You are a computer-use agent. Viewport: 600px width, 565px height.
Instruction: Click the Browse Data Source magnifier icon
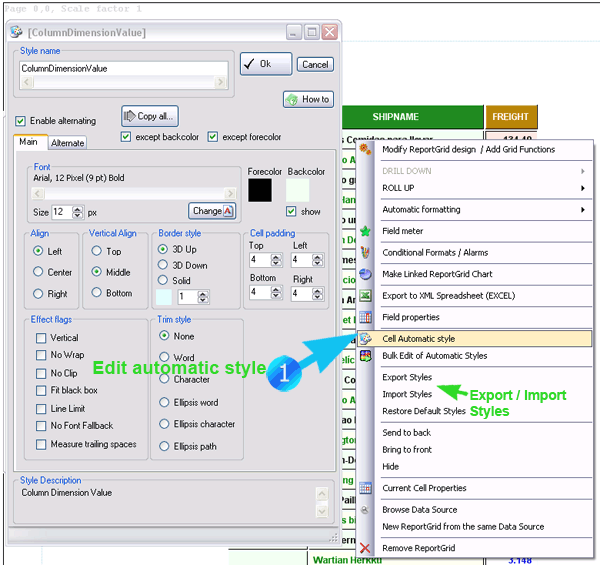[365, 510]
